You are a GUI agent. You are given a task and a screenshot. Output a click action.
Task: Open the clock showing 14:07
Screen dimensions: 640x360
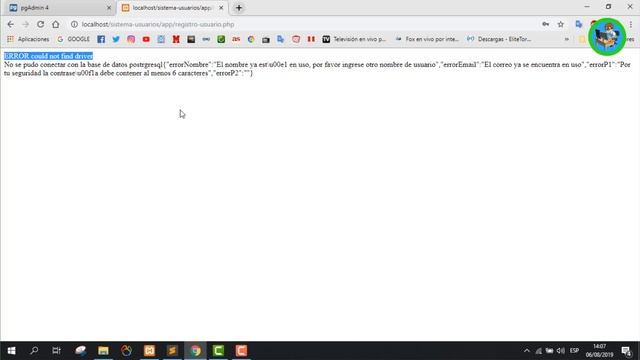pos(599,351)
